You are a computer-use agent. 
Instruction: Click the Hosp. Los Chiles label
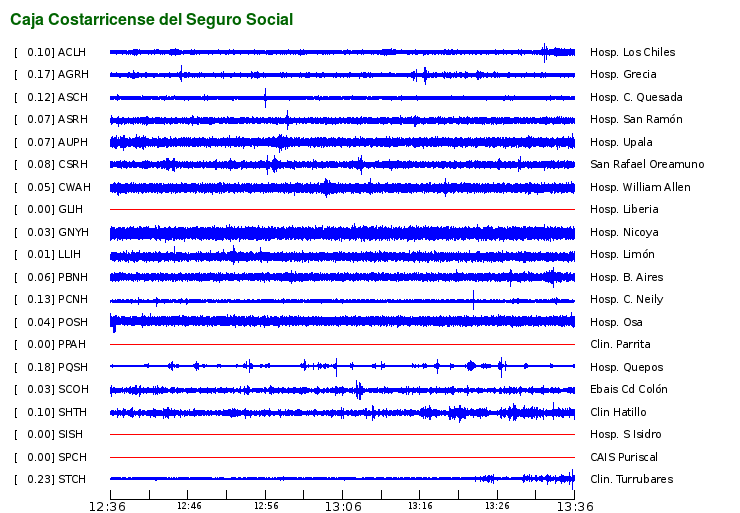(632, 52)
